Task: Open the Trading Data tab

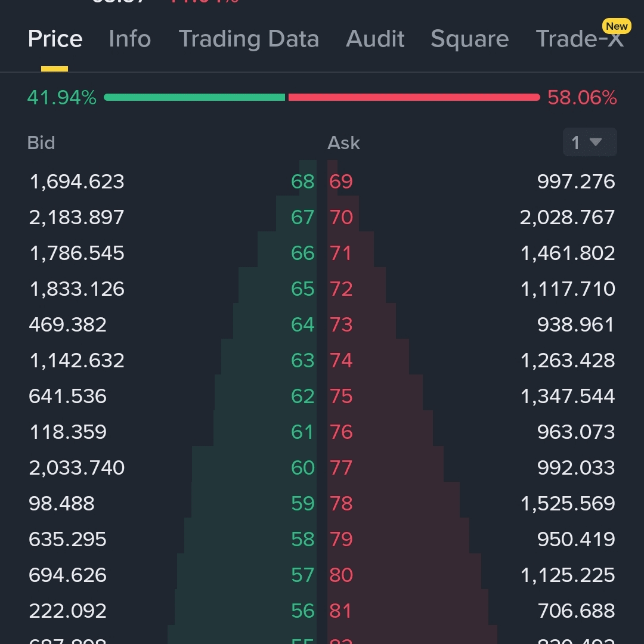Action: 249,39
